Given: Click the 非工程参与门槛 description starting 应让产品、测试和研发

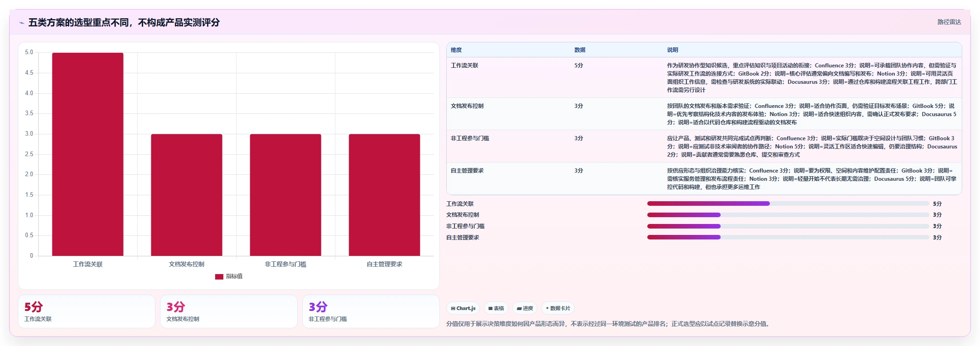Looking at the screenshot, I should pos(812,147).
